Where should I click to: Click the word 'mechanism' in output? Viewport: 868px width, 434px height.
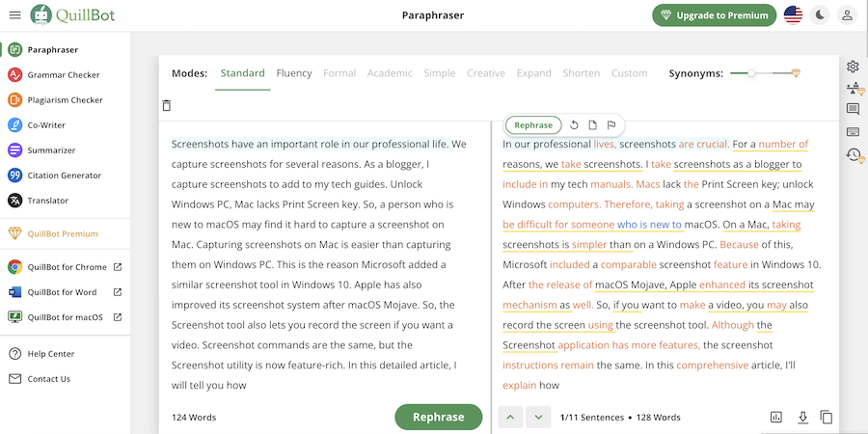pos(529,305)
